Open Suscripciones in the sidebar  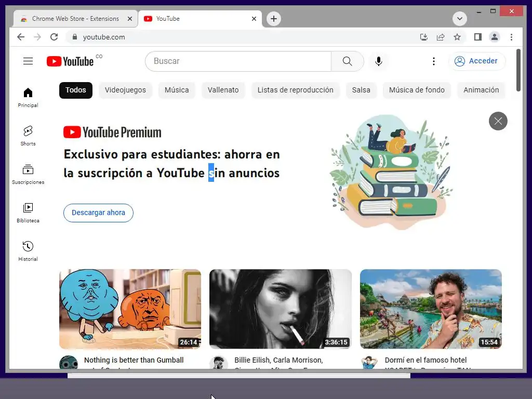[28, 175]
